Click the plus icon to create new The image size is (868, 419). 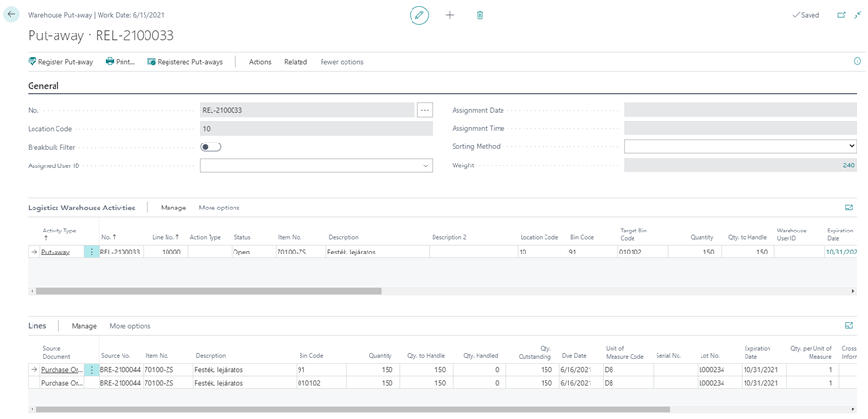[450, 15]
